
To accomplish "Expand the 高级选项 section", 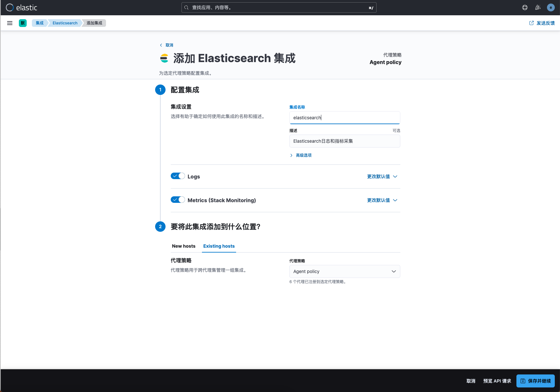I will coord(300,155).
